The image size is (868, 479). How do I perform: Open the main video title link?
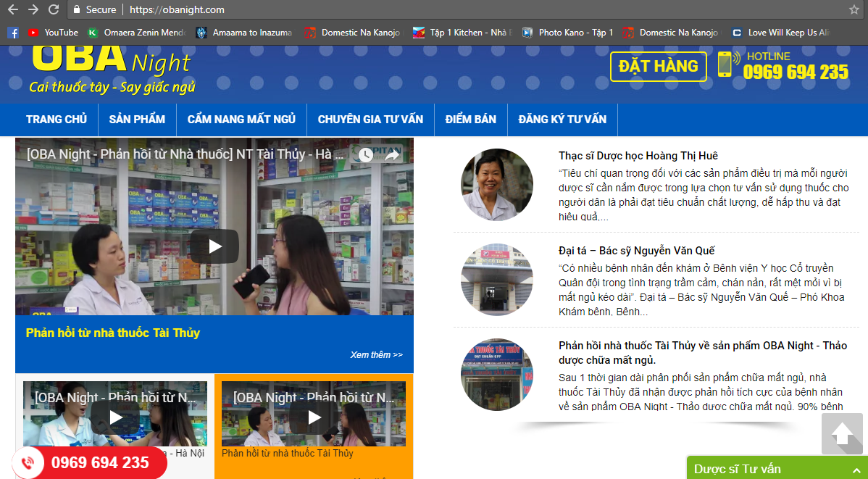[x=185, y=154]
